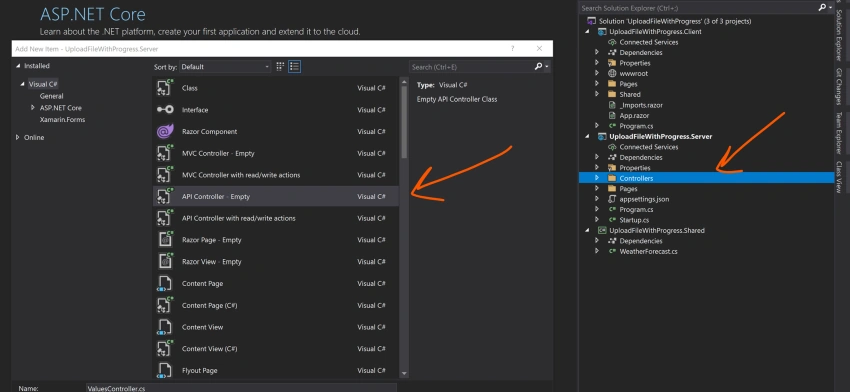Click the Name field with ValuesController.cs
The width and height of the screenshot is (850, 392).
(x=241, y=388)
